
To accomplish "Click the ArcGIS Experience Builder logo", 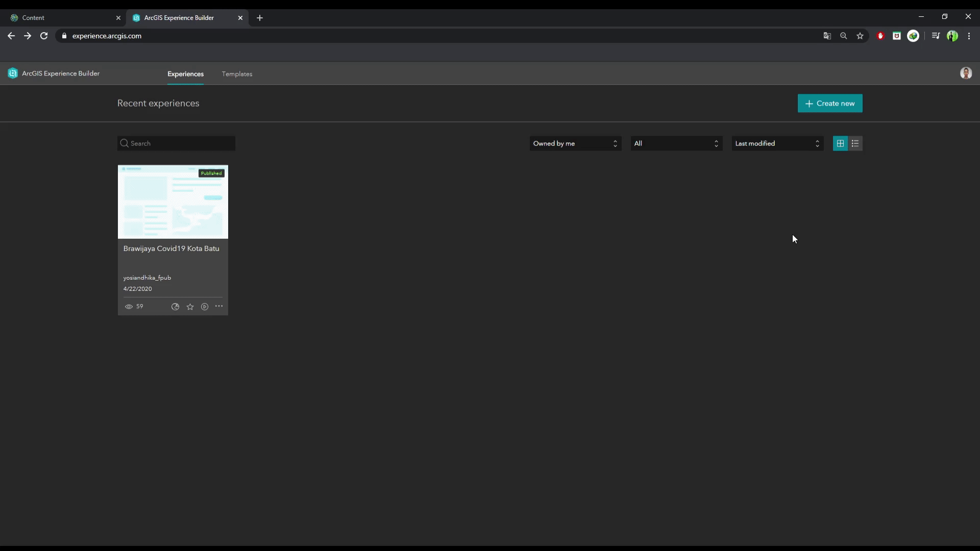I will pyautogui.click(x=13, y=73).
